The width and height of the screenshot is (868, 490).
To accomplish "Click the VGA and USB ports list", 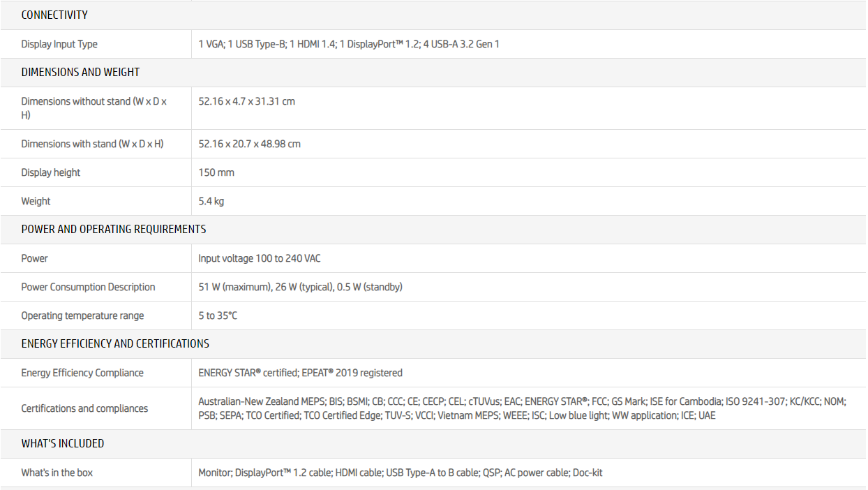I will click(x=349, y=44).
